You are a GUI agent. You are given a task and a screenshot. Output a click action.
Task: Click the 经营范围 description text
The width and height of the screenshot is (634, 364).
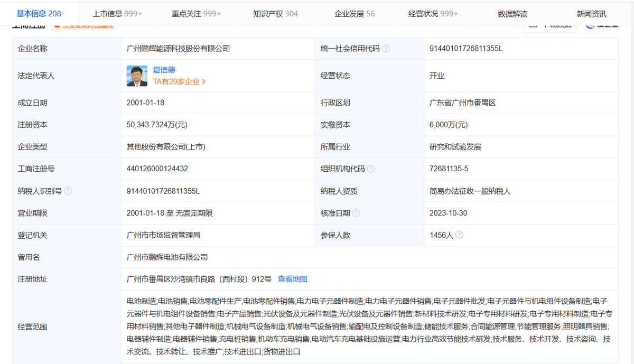pyautogui.click(x=369, y=326)
